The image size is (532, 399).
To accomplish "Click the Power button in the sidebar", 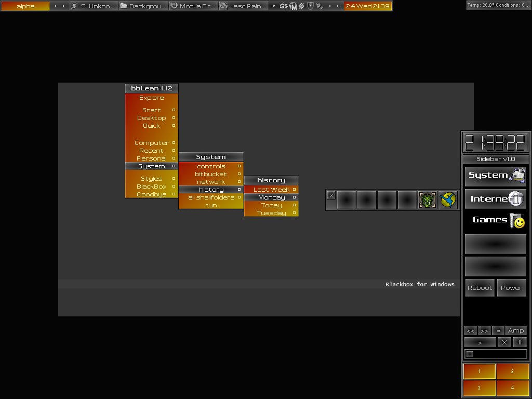I will click(511, 287).
